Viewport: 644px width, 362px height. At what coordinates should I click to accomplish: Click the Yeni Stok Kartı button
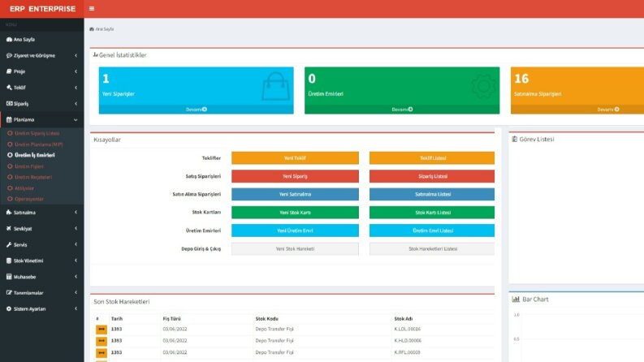coord(295,213)
